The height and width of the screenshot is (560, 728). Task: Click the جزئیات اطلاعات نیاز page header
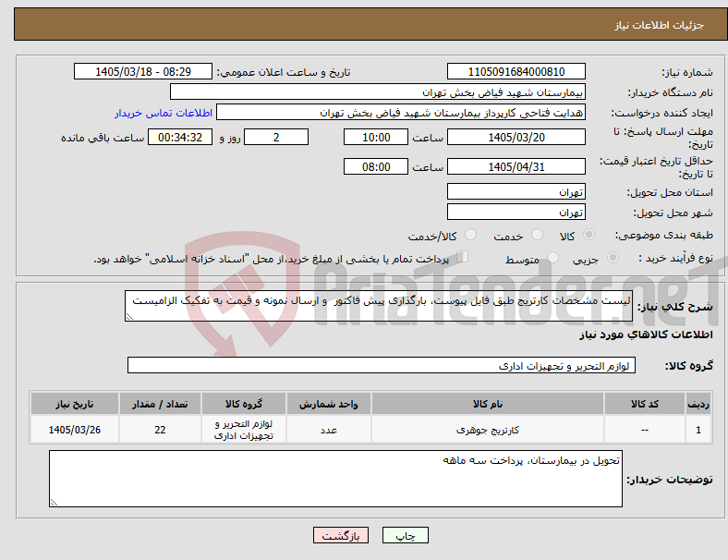pos(660,25)
